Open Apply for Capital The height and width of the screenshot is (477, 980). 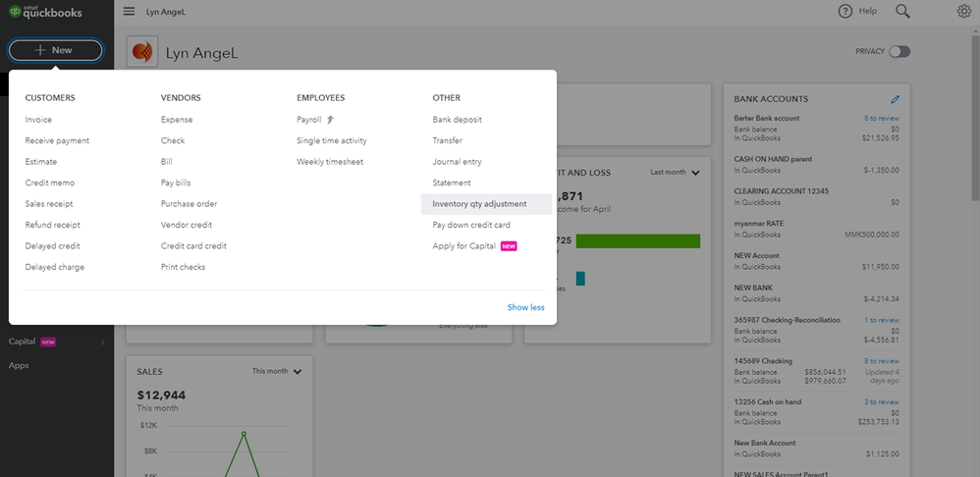coord(463,246)
